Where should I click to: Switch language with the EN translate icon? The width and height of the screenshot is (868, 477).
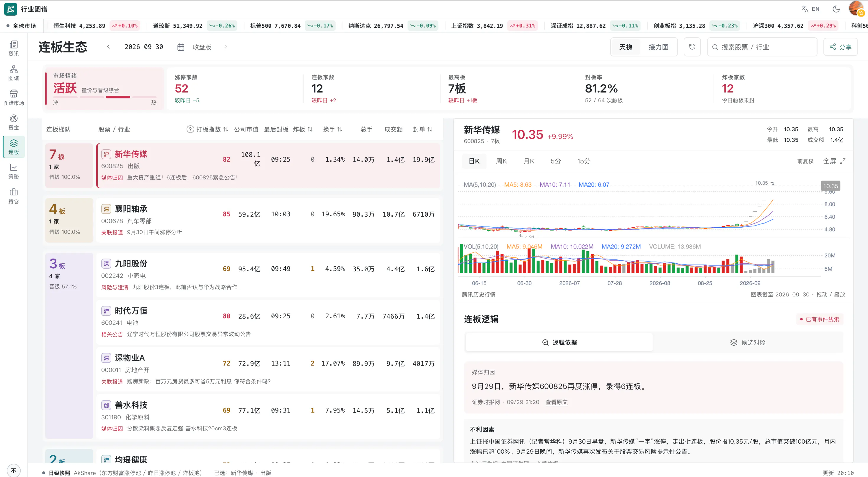[810, 9]
